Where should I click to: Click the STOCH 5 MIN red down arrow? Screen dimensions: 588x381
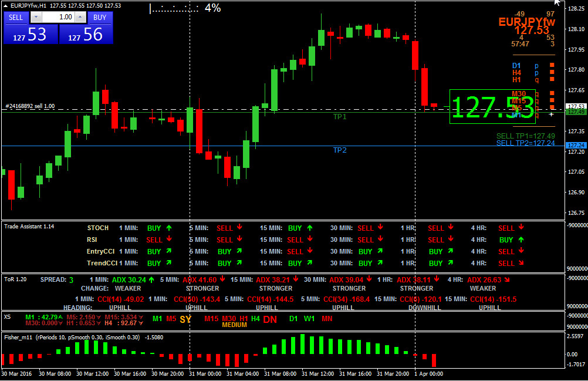point(239,227)
